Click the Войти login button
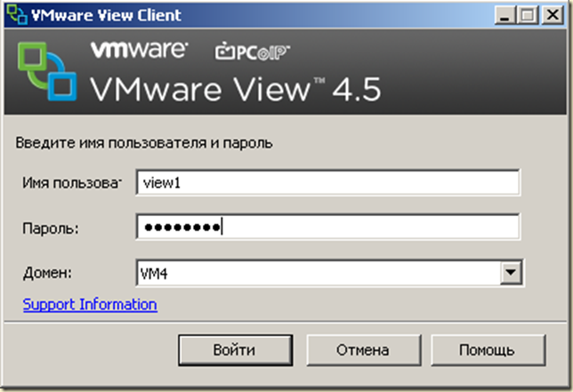The height and width of the screenshot is (392, 573). [x=235, y=350]
